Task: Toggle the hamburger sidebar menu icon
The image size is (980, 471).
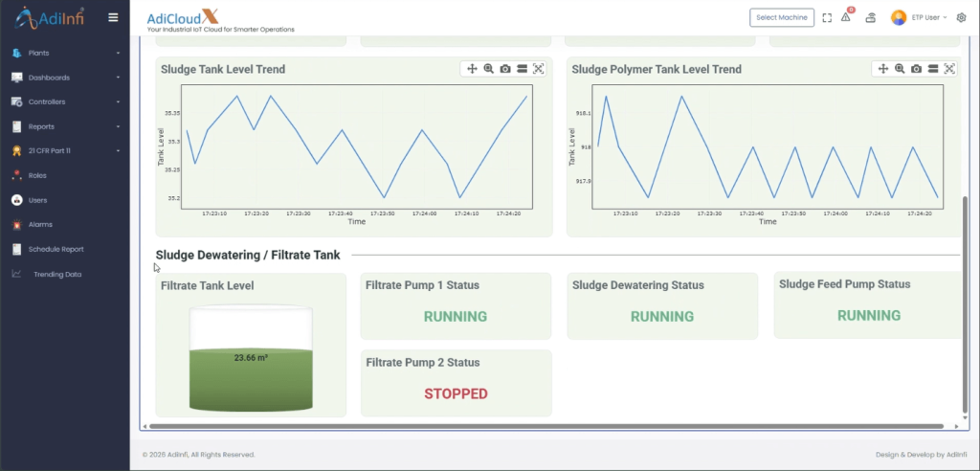Action: coord(113,17)
